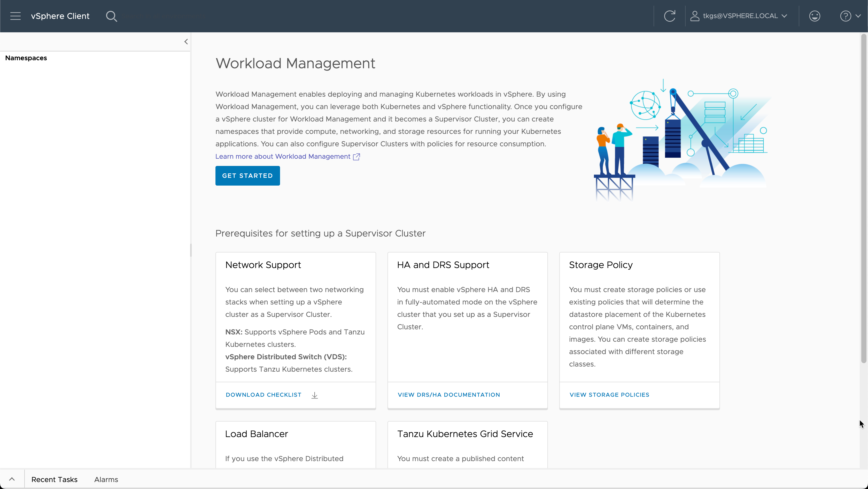Open the Help question-mark menu

pos(850,16)
